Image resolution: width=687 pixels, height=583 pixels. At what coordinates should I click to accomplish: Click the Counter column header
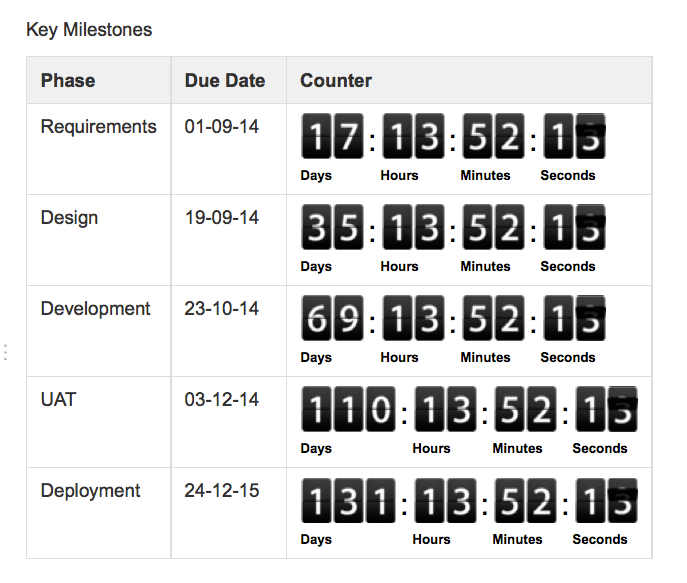point(336,81)
